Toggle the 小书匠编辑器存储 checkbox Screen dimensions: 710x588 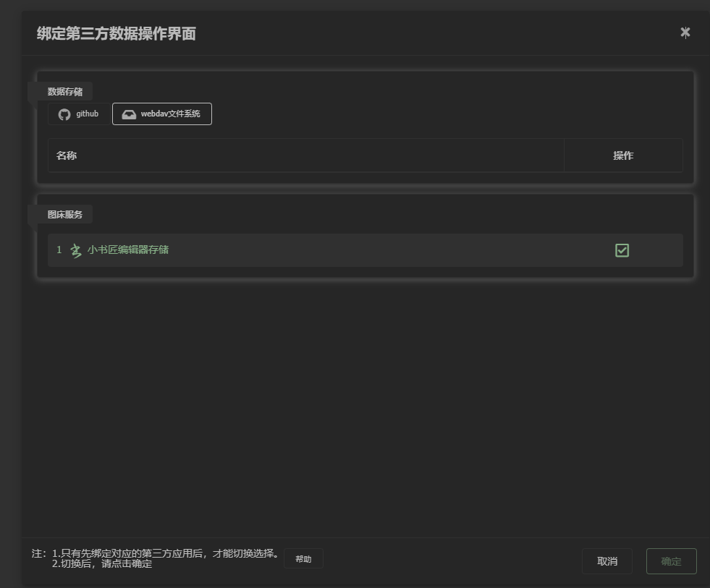pos(622,250)
